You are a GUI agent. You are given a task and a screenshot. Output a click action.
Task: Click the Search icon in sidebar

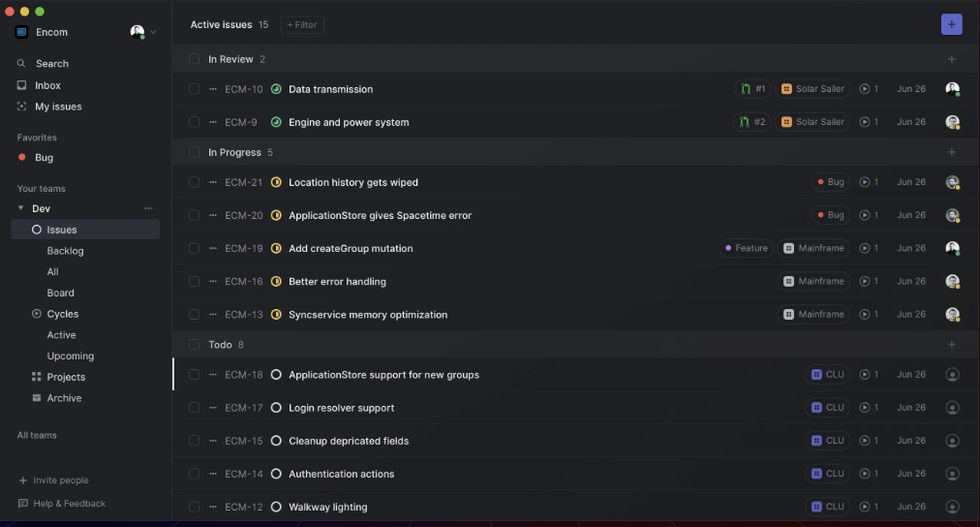click(21, 64)
